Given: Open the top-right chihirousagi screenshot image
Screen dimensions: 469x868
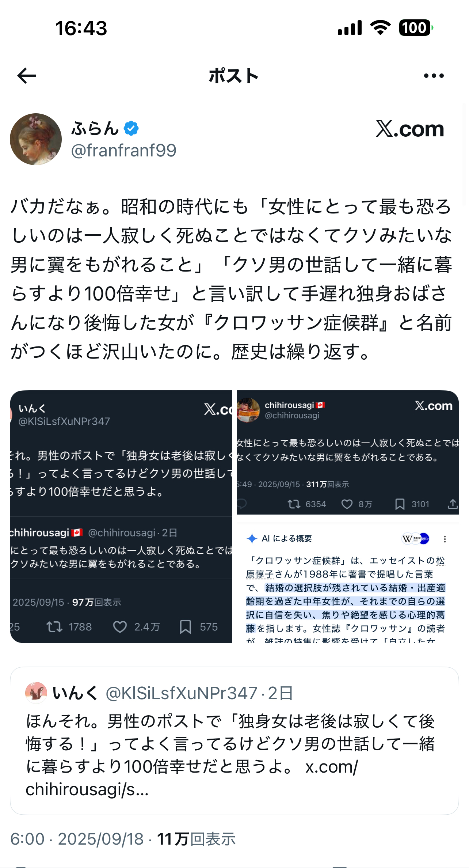Looking at the screenshot, I should pos(348,452).
